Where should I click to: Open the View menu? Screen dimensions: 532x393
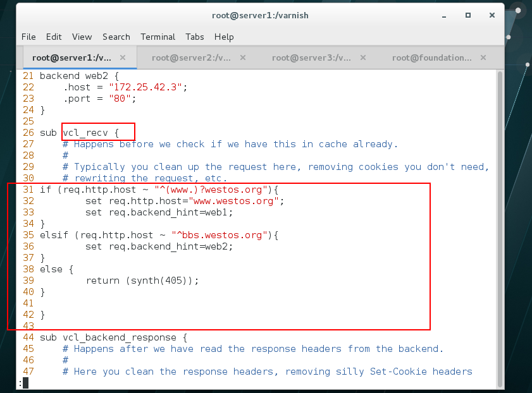(82, 37)
